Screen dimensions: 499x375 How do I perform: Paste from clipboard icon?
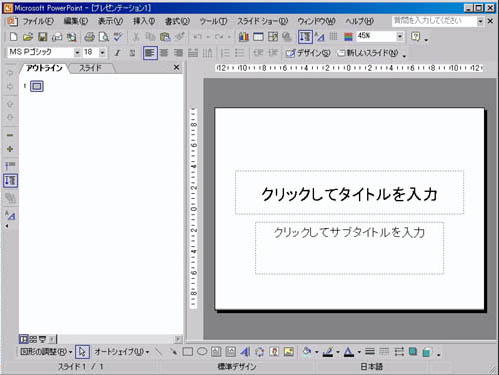pyautogui.click(x=165, y=37)
